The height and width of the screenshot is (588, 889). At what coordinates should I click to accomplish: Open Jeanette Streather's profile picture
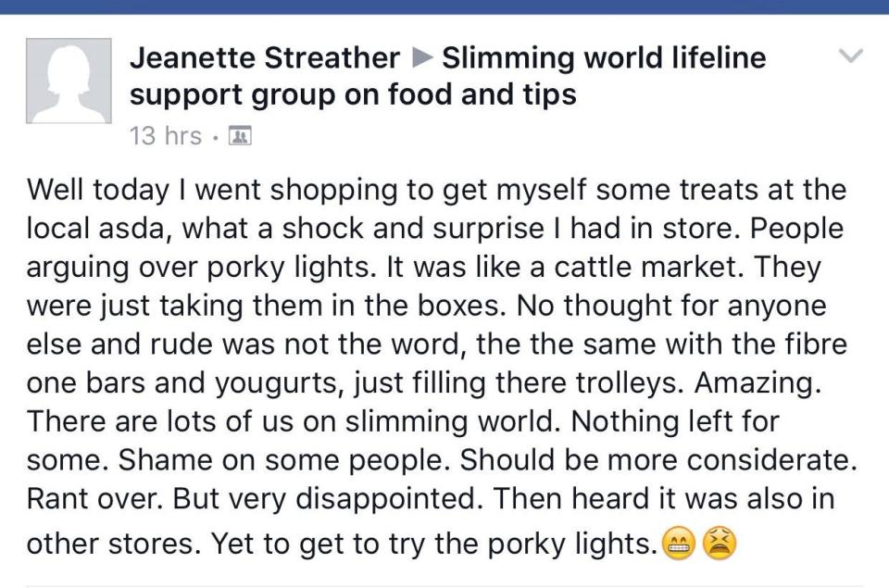click(x=69, y=81)
